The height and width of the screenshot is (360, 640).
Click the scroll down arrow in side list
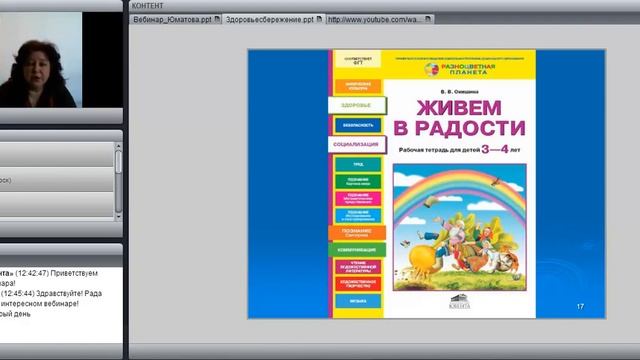pyautogui.click(x=118, y=217)
